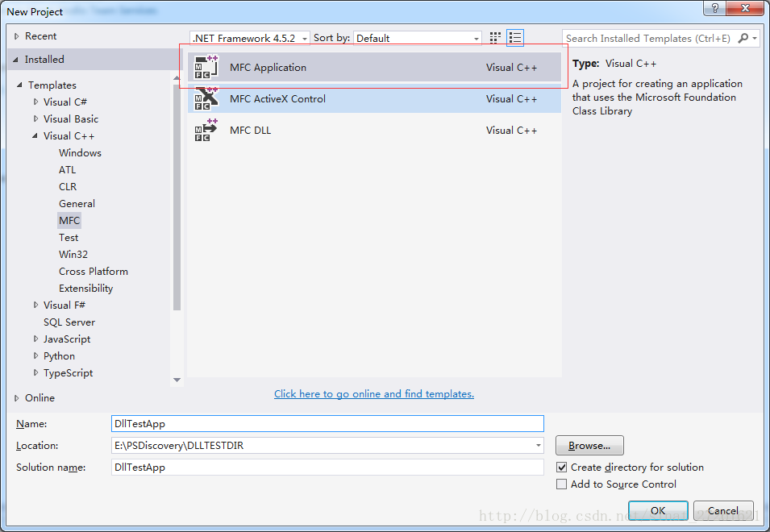Click the Browse... button
Screen dimensions: 770x532
point(589,446)
